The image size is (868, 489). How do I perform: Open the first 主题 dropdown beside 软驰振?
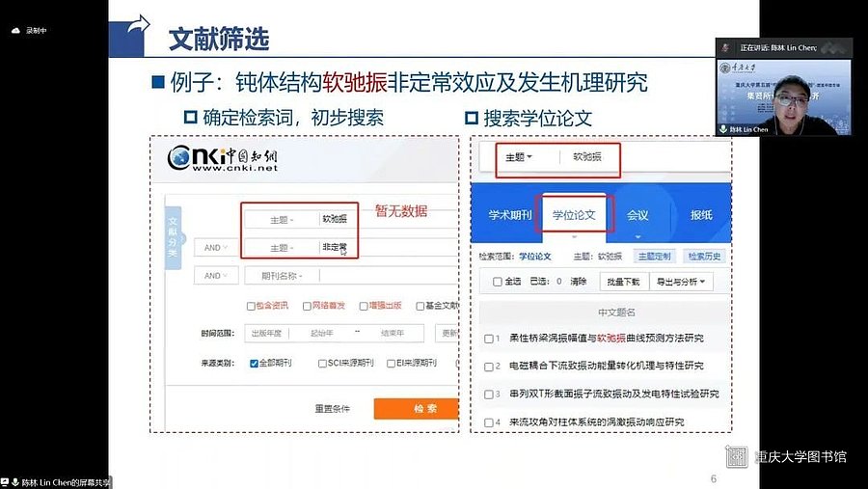[282, 220]
